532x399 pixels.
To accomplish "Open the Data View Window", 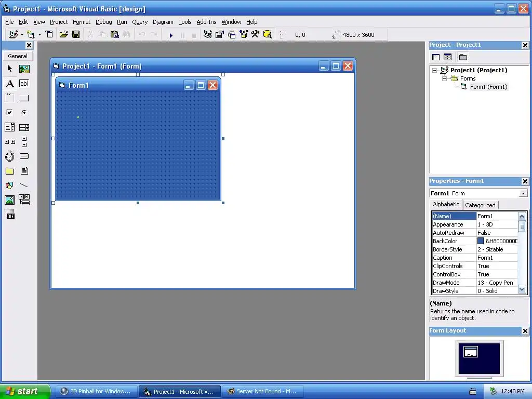I will pos(268,34).
